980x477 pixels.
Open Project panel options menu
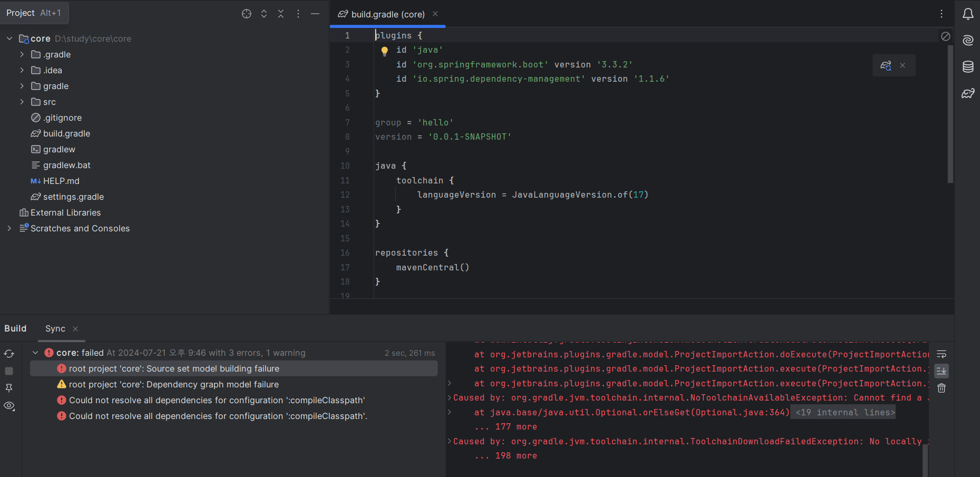[298, 14]
